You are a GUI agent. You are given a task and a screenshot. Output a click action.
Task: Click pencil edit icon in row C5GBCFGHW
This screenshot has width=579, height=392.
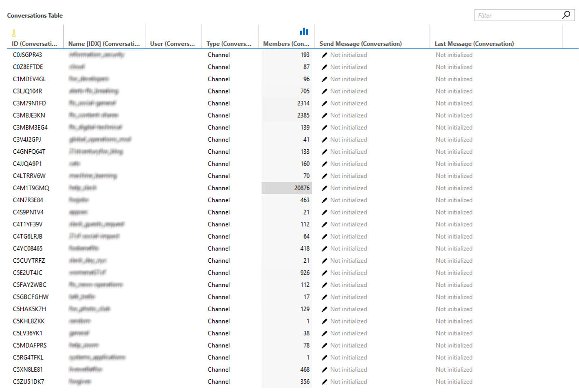pos(324,297)
